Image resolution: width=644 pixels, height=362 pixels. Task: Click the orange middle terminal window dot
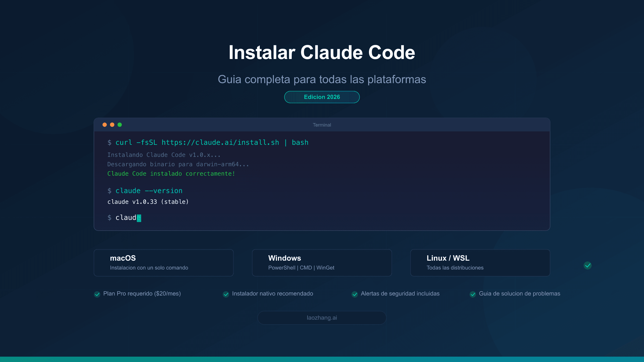(x=112, y=125)
